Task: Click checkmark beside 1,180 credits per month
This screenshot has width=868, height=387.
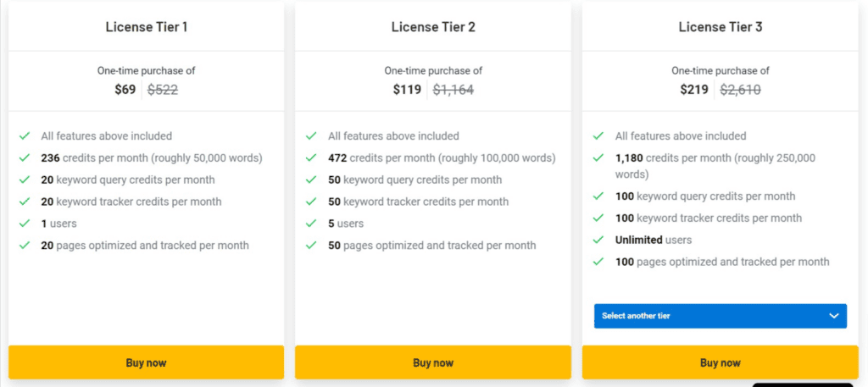Action: point(598,158)
